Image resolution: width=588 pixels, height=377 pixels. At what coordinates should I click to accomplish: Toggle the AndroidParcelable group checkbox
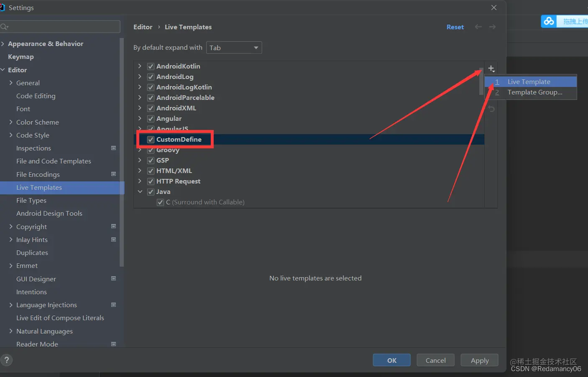coord(151,98)
